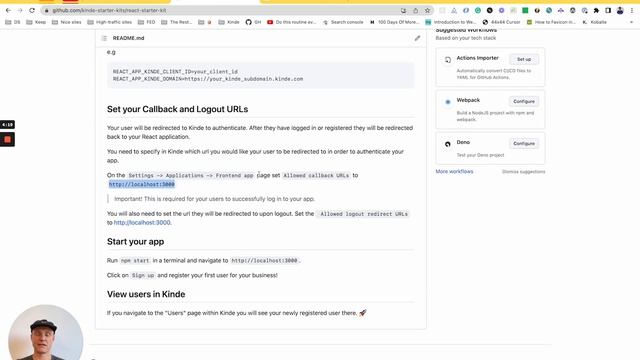Click the Webpack workflow icon
This screenshot has width=640, height=360.
(x=448, y=102)
